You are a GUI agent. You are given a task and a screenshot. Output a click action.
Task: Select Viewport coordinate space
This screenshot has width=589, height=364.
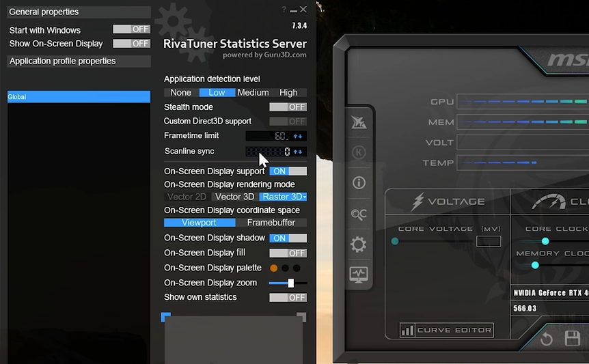point(200,223)
